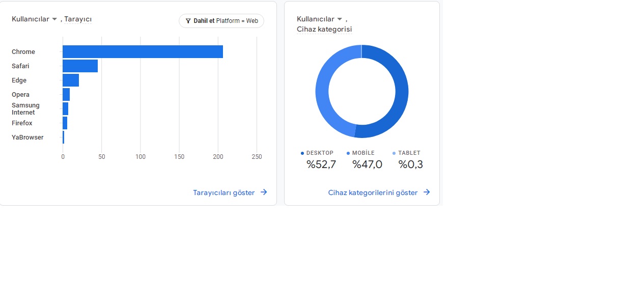This screenshot has width=644, height=303.
Task: Select the Chrome bar in chart
Action: click(143, 51)
